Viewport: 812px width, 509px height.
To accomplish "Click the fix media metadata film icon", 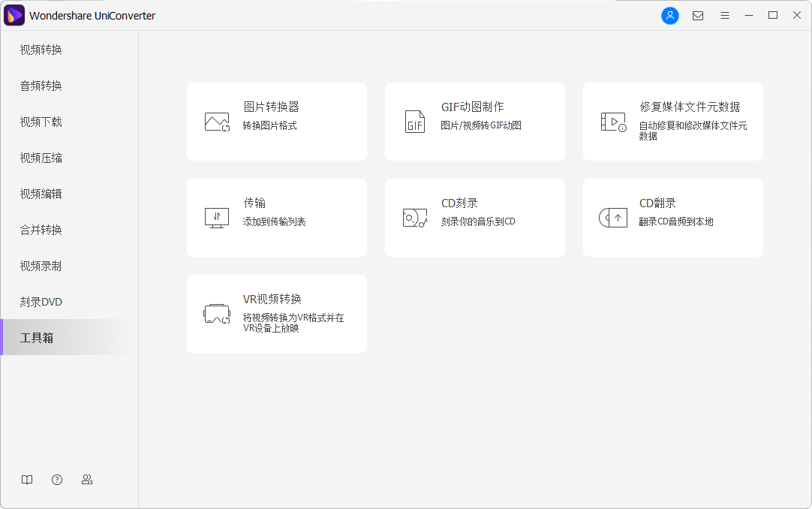I will [x=613, y=122].
